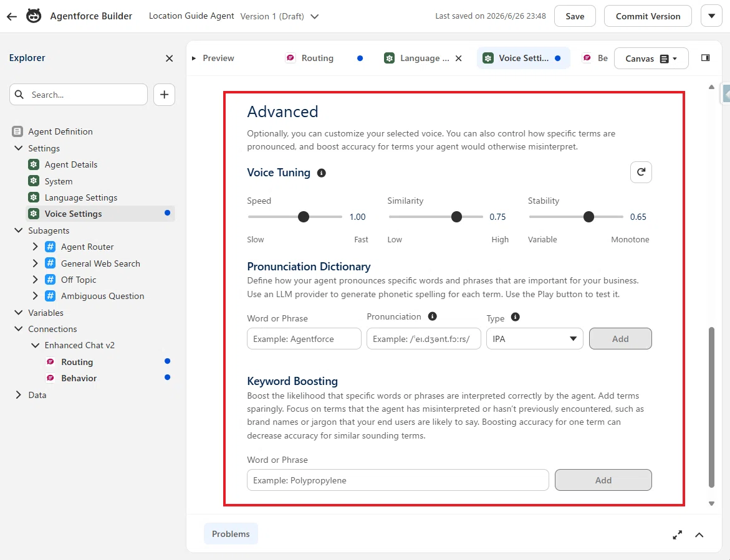Expand the Agent Router subagent
This screenshot has height=560, width=730.
(x=35, y=247)
